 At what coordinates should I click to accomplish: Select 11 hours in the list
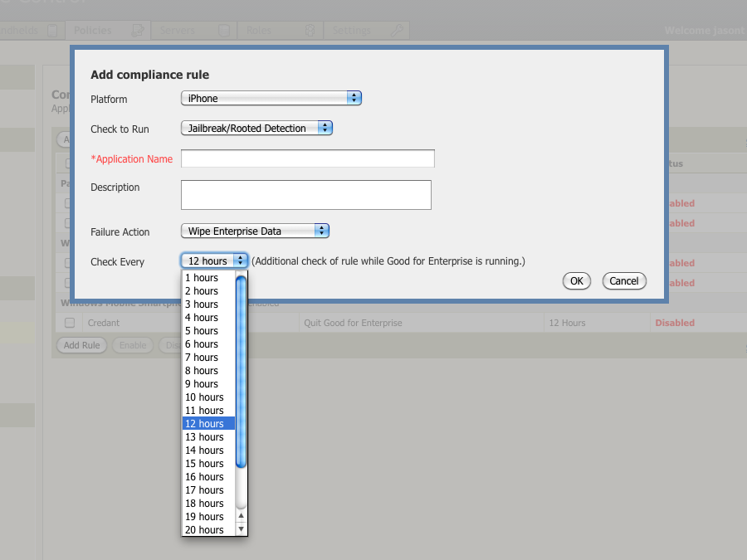point(208,411)
